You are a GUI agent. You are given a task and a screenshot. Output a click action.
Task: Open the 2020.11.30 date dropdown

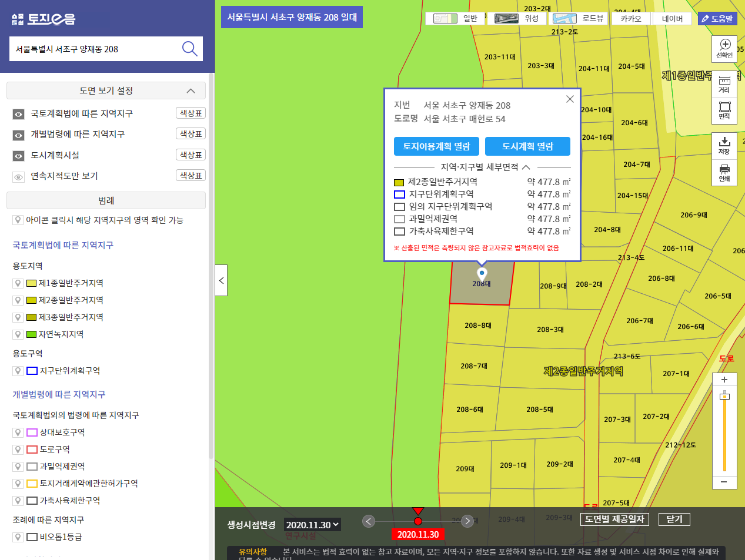312,525
